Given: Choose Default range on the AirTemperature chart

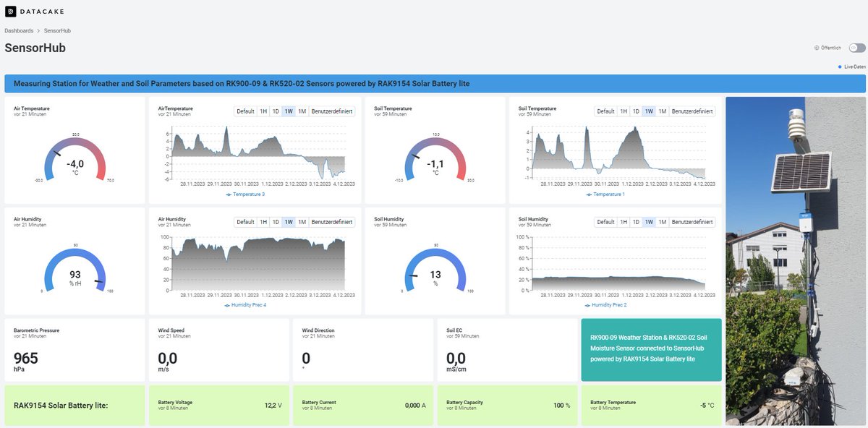Looking at the screenshot, I should pyautogui.click(x=245, y=111).
